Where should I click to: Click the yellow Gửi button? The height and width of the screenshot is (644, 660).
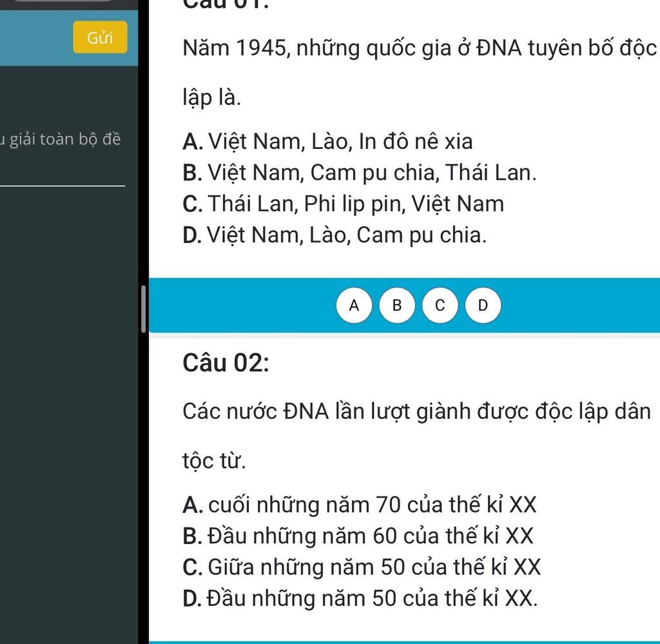(100, 37)
